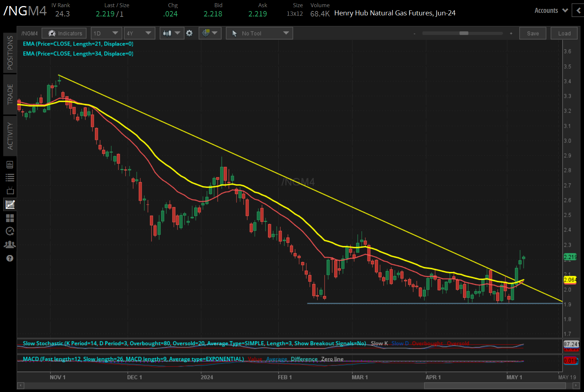Click the MAY 19 date axis label
Viewport: 584px width, 392px height.
point(567,377)
